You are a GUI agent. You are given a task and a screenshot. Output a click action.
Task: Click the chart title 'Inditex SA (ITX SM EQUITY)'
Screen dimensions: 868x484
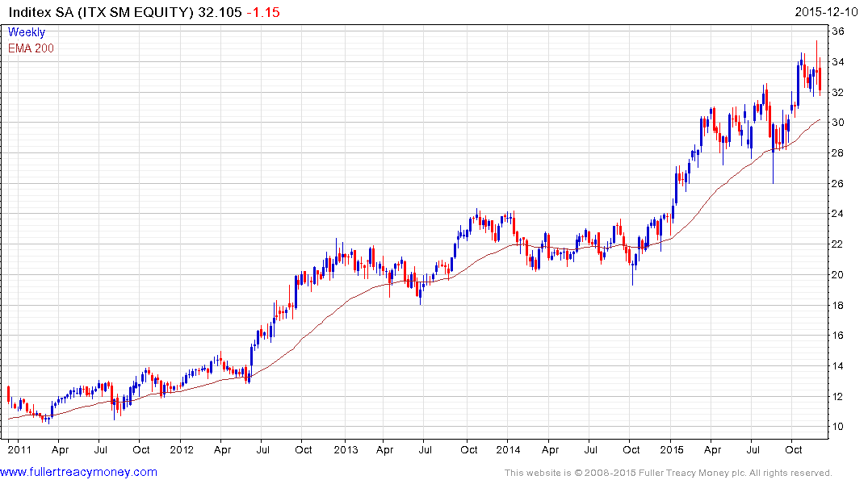(101, 12)
